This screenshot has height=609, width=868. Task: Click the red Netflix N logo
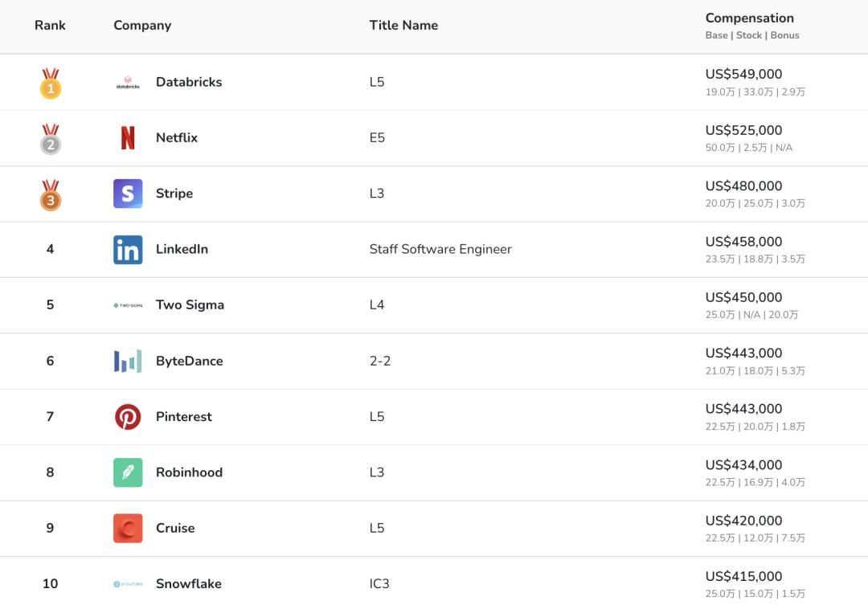(x=128, y=138)
